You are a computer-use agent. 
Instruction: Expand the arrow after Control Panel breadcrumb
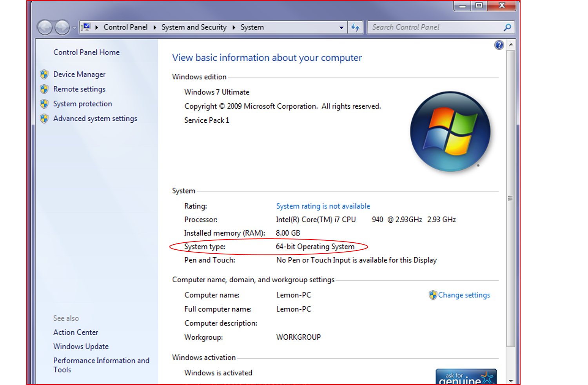point(155,27)
